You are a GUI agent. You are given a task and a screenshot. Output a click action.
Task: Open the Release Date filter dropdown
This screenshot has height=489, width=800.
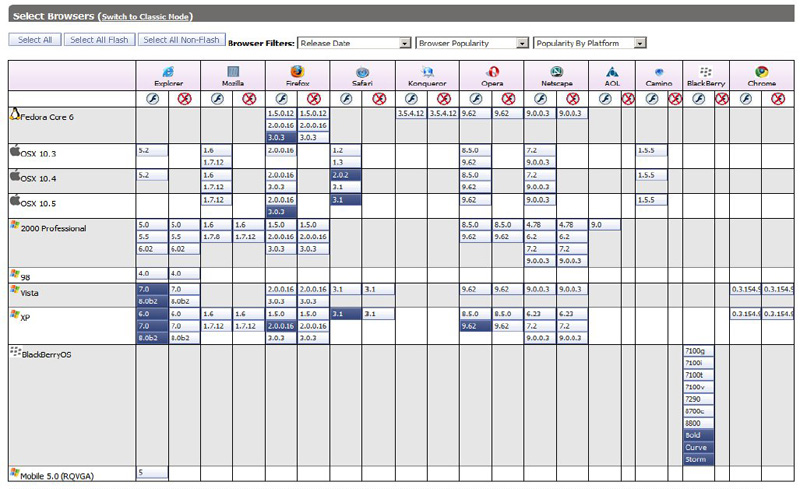pyautogui.click(x=355, y=43)
